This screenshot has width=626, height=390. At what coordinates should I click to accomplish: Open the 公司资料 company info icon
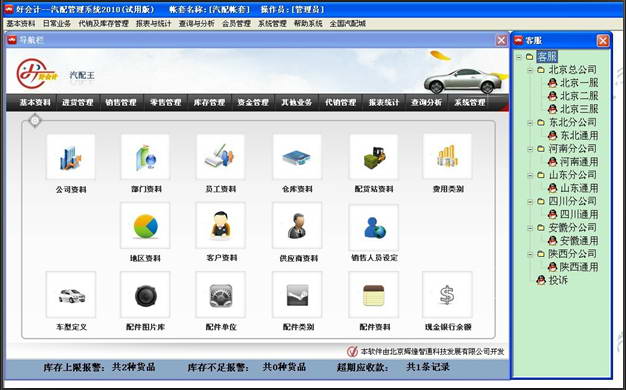point(71,157)
